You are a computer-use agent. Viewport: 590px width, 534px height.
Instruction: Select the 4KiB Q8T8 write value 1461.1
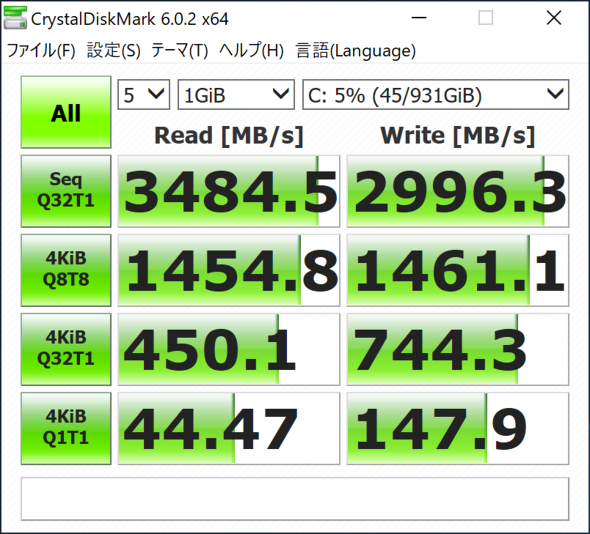tap(458, 270)
